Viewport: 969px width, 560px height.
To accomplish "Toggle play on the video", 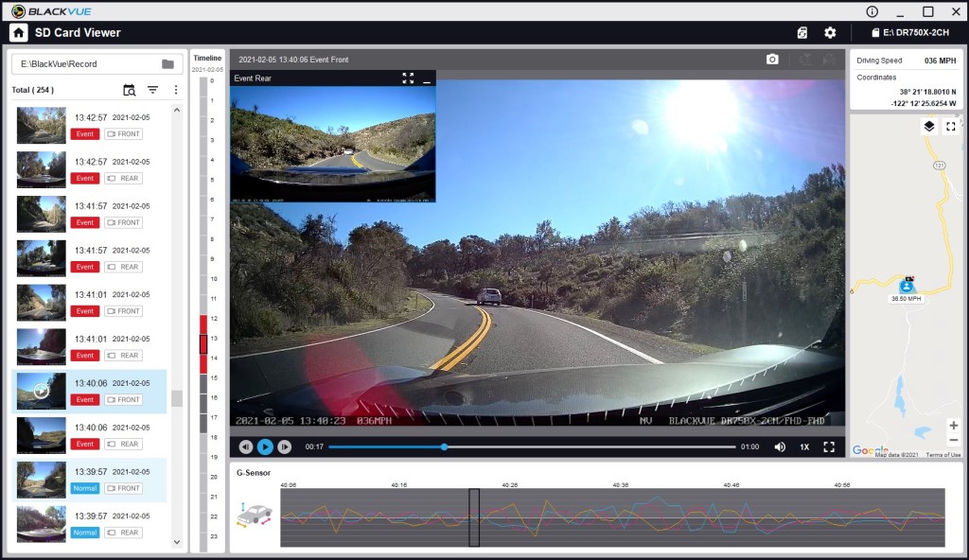I will click(265, 446).
